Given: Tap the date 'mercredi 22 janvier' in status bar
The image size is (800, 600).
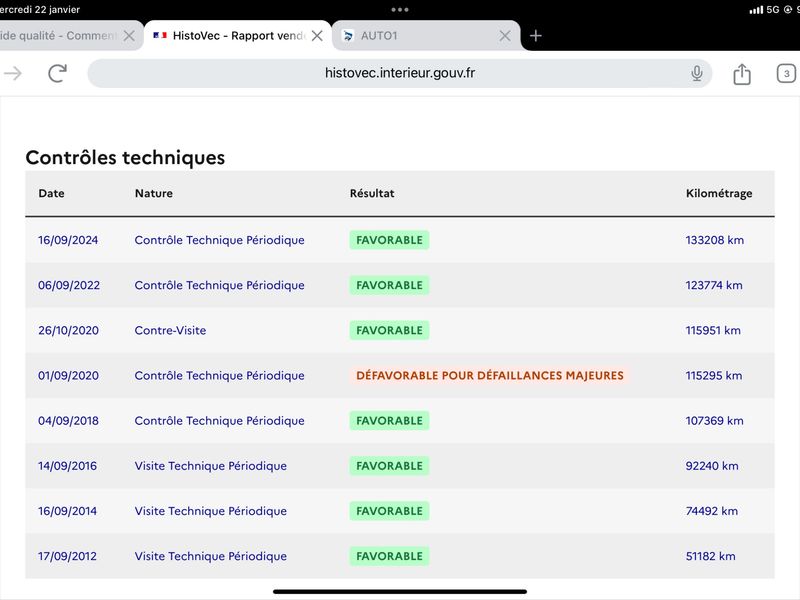Looking at the screenshot, I should coord(40,10).
